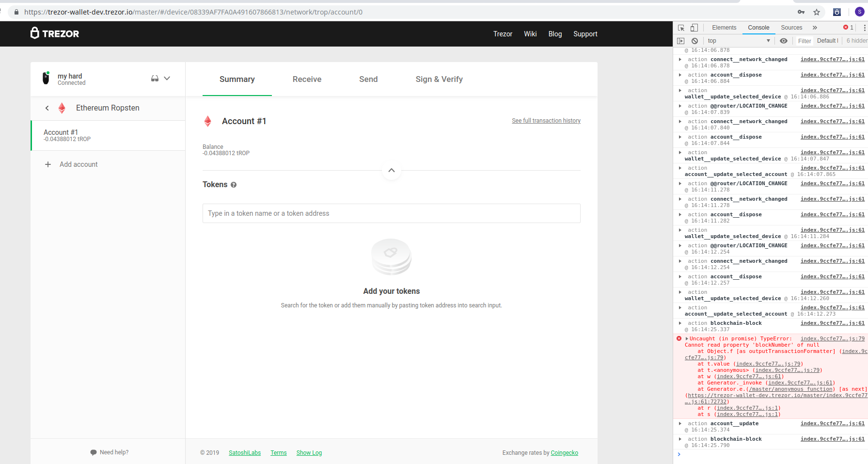
Task: Click See full transaction history
Action: click(546, 121)
